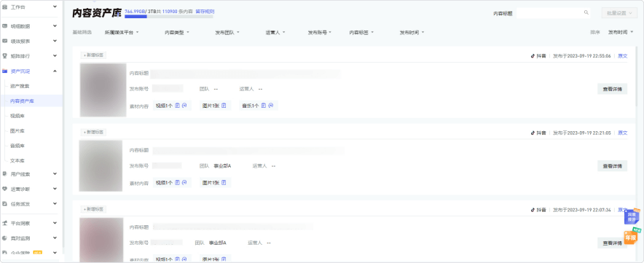Viewport: 644px width, 263px height.
Task: Open the orange 年报 floating badge
Action: pyautogui.click(x=632, y=237)
